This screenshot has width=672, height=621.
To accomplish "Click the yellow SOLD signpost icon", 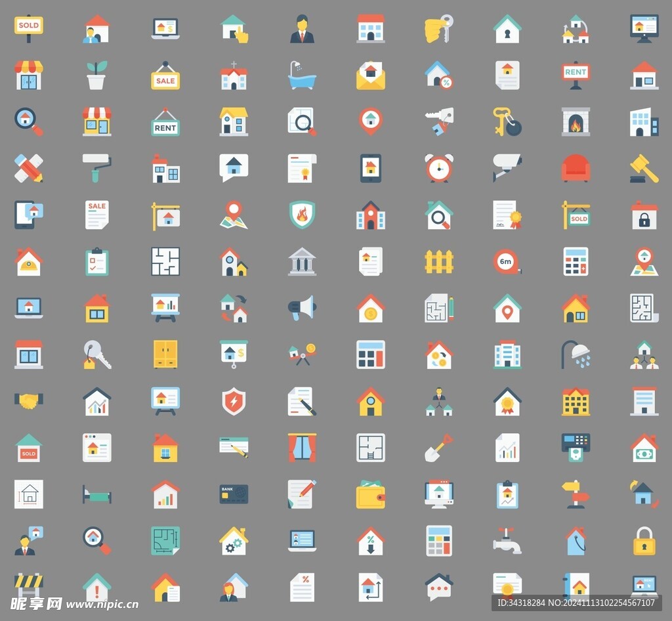I will (29, 29).
